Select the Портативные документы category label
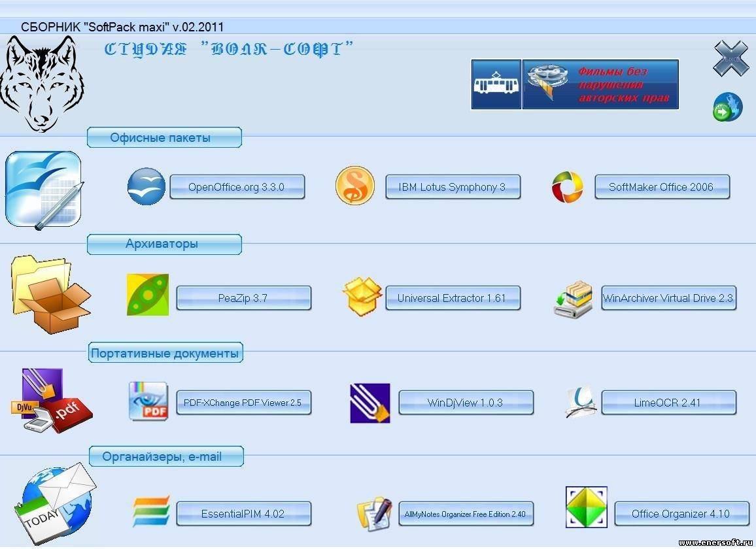 (165, 353)
